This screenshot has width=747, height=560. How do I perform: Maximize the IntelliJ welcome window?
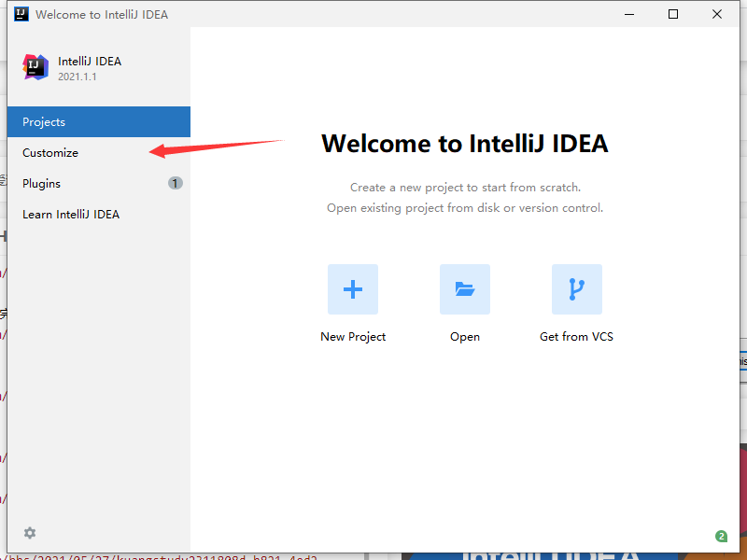[x=673, y=14]
